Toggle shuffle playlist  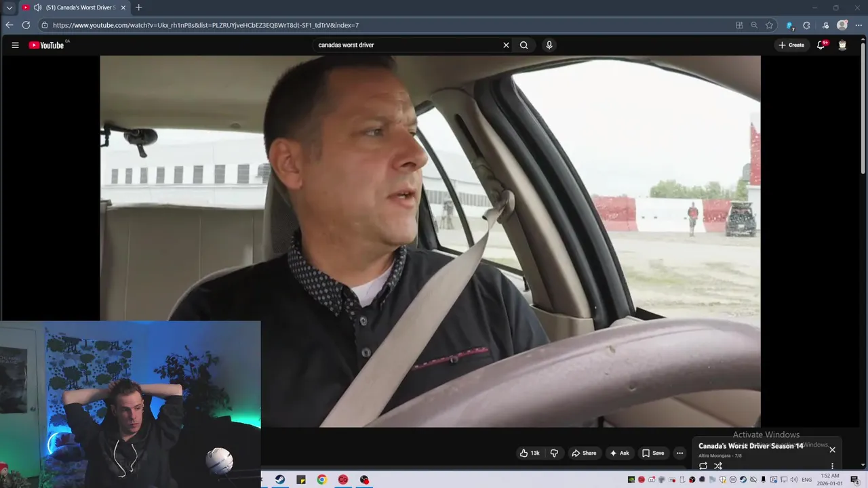tap(718, 466)
